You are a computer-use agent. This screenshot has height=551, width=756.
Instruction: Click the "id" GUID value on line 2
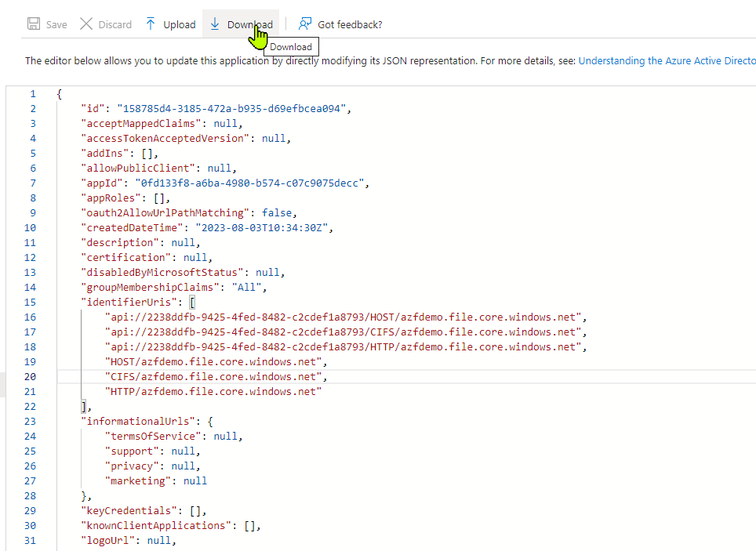(231, 109)
